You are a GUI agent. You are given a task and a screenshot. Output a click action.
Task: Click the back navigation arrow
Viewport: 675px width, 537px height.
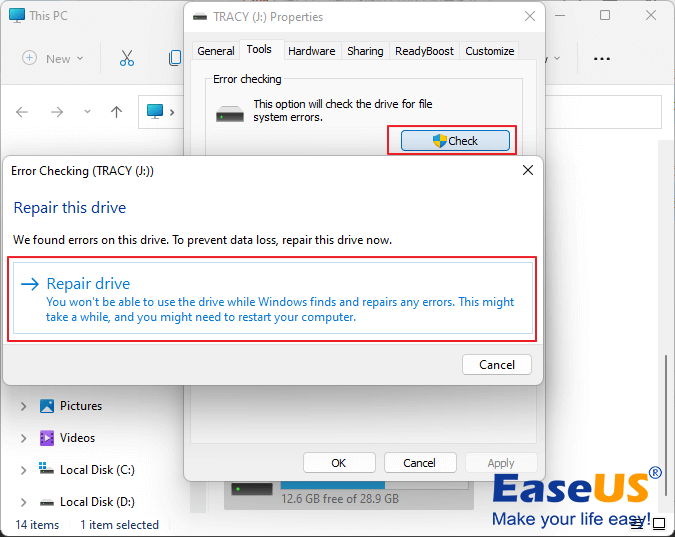23,112
